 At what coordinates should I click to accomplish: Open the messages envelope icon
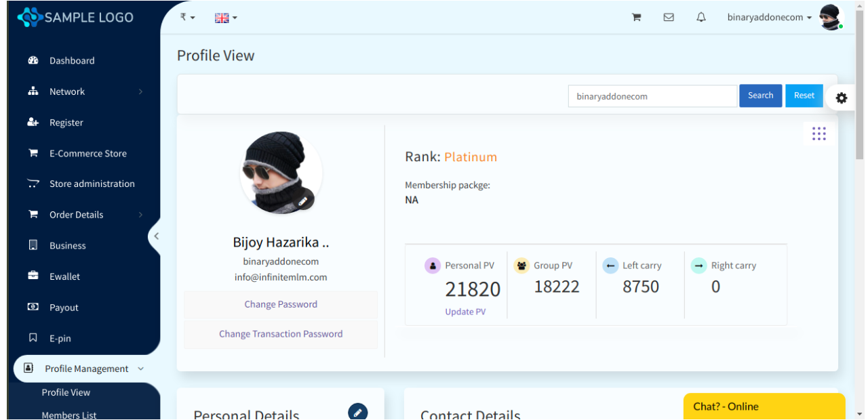[669, 17]
